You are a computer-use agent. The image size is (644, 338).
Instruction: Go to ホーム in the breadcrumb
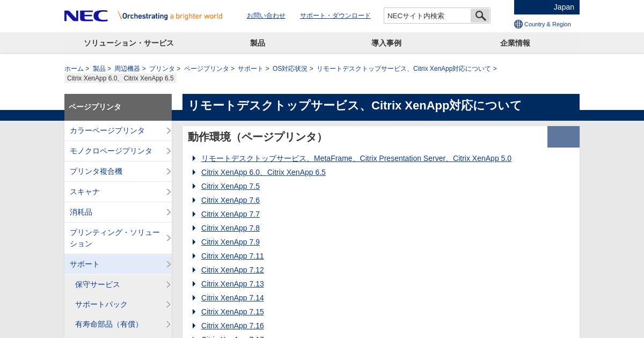[x=74, y=69]
